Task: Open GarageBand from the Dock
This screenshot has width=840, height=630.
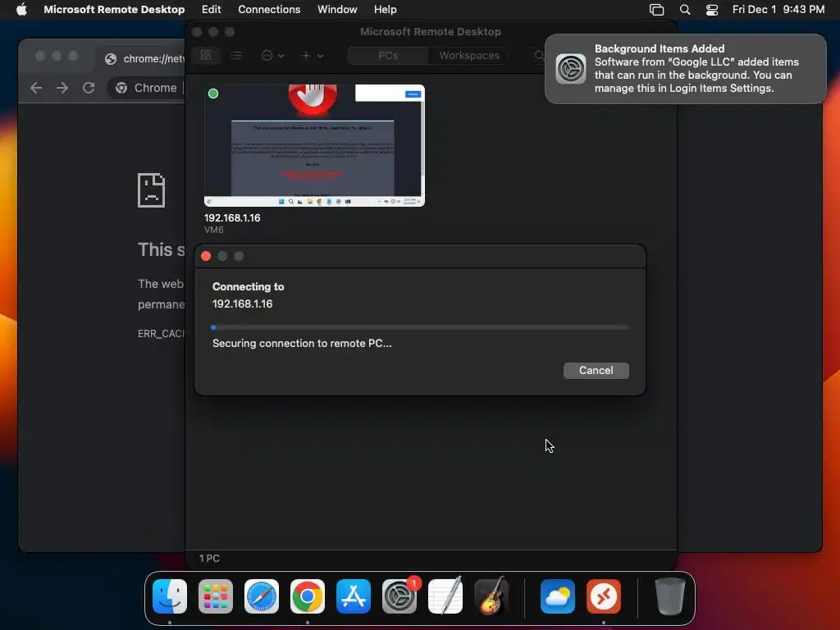Action: [x=491, y=596]
